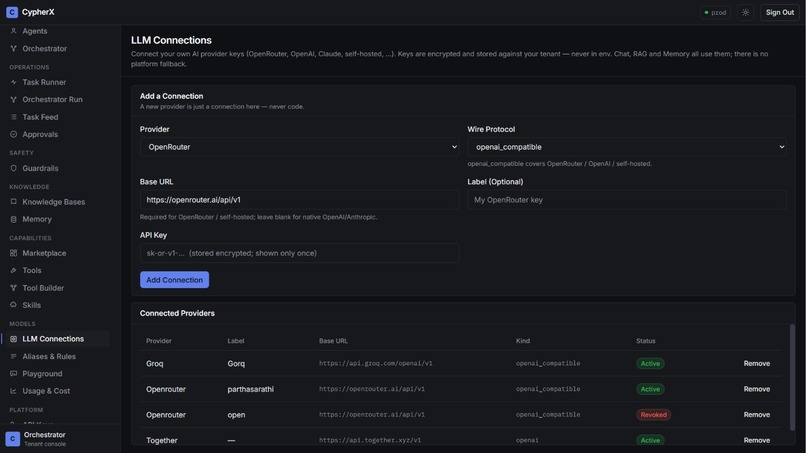This screenshot has height=453, width=806.
Task: Click the Status column header
Action: 646,341
